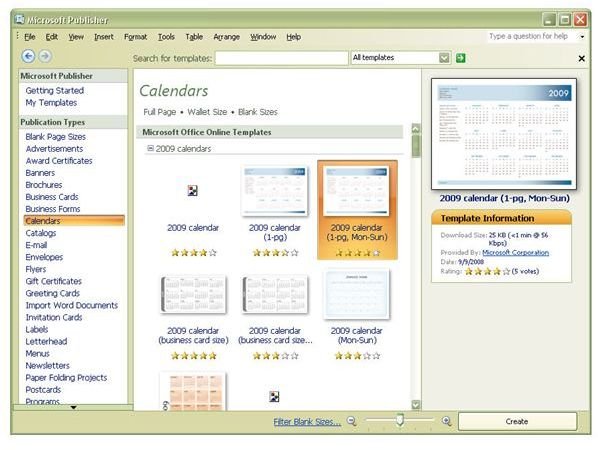Click the Back navigation arrow
The width and height of the screenshot is (598, 450).
pos(28,56)
